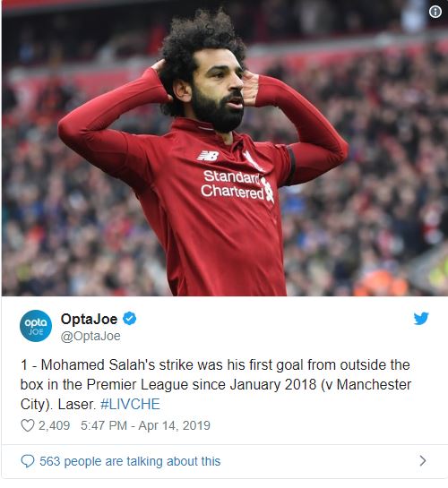Click the blue verified badge
This screenshot has width=448, height=488.
pos(130,319)
